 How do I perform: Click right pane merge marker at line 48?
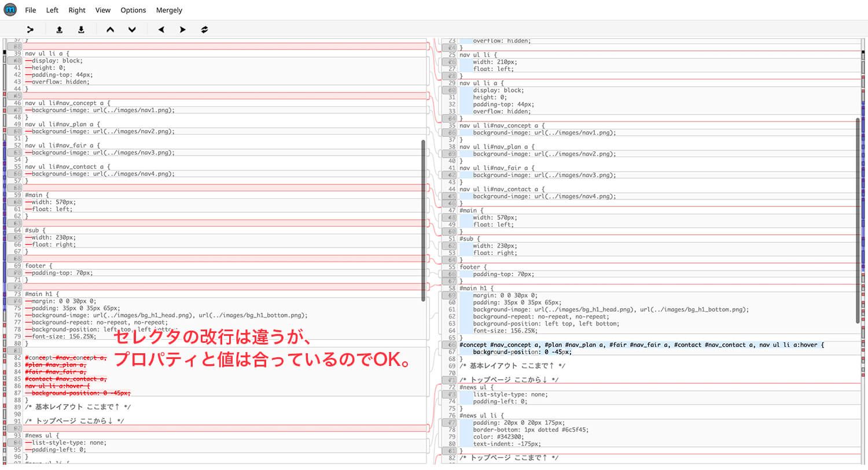click(450, 217)
